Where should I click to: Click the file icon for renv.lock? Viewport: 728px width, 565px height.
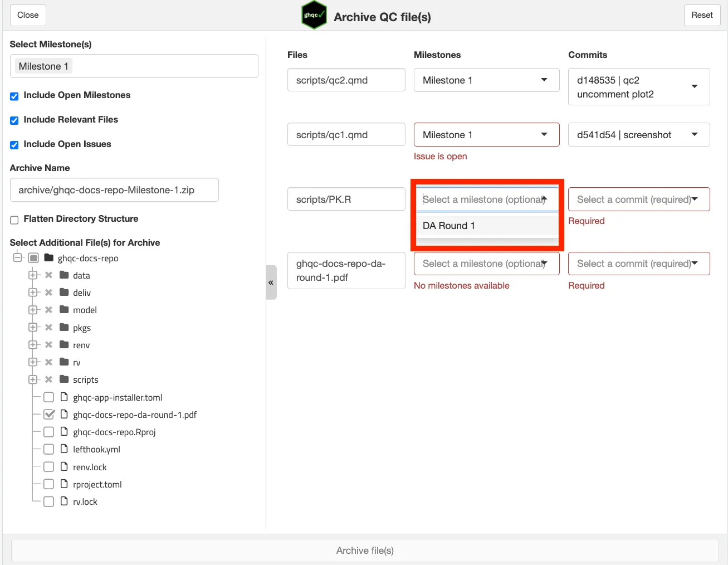click(64, 467)
